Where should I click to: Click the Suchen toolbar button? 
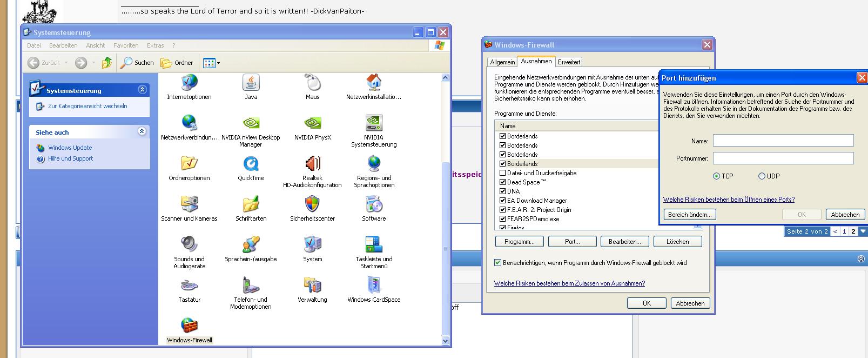click(137, 63)
